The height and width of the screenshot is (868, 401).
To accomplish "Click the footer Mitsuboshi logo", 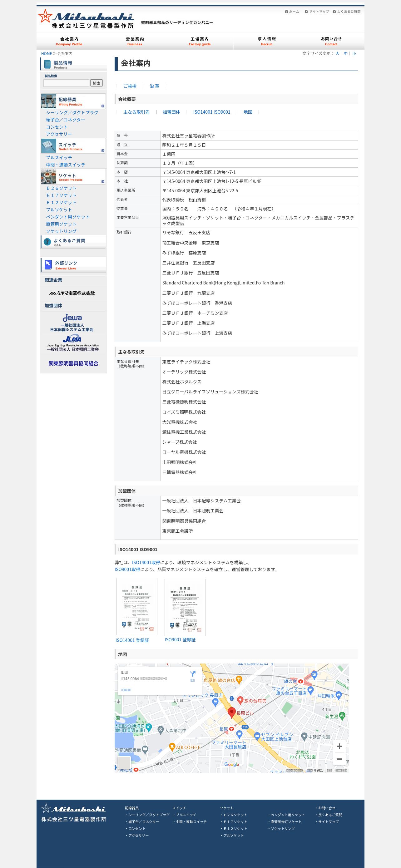I will pyautogui.click(x=73, y=812).
